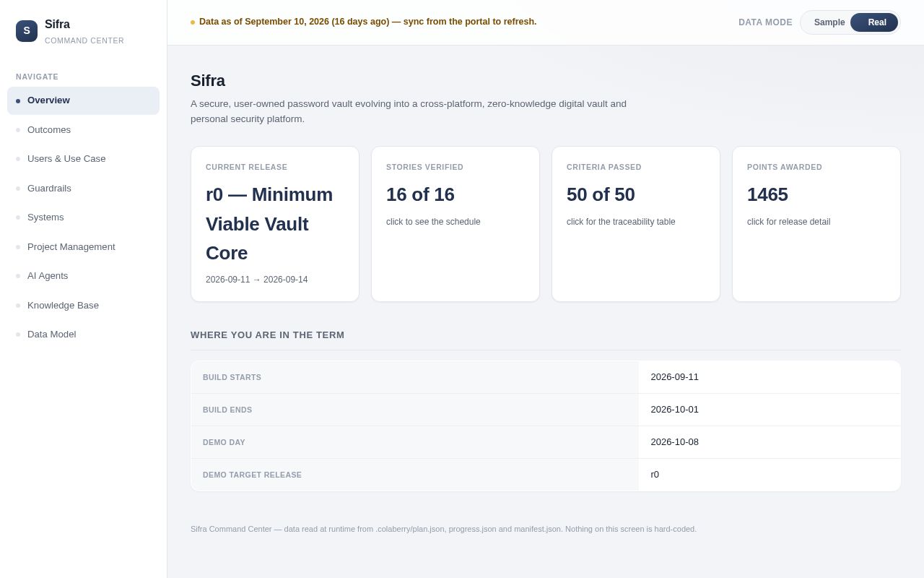The image size is (924, 578).
Task: Click the COMMAND CENTER subtitle
Action: (x=84, y=40)
